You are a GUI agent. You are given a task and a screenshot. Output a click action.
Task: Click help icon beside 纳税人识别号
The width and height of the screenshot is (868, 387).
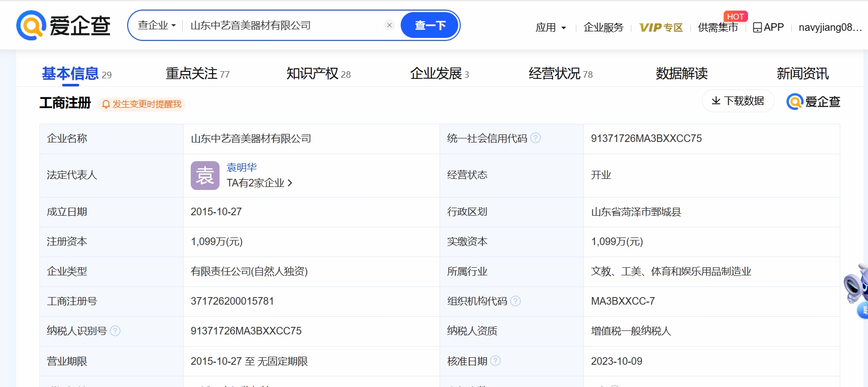[x=115, y=331]
